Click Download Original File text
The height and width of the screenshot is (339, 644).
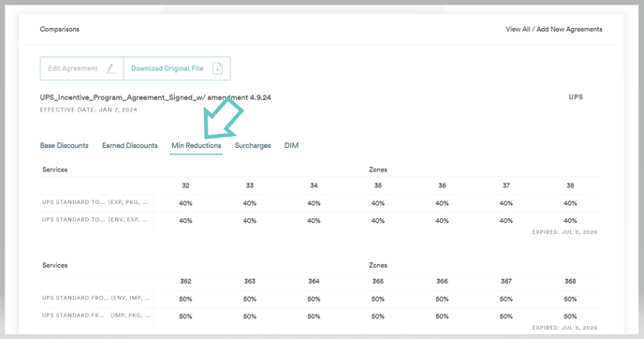tap(168, 68)
